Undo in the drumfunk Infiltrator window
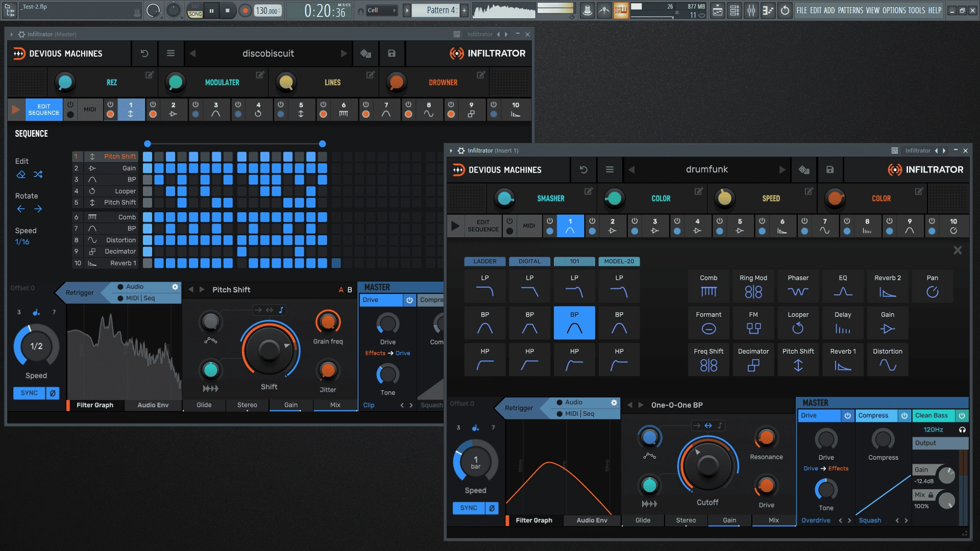Screen dimensions: 980x551 click(x=583, y=169)
